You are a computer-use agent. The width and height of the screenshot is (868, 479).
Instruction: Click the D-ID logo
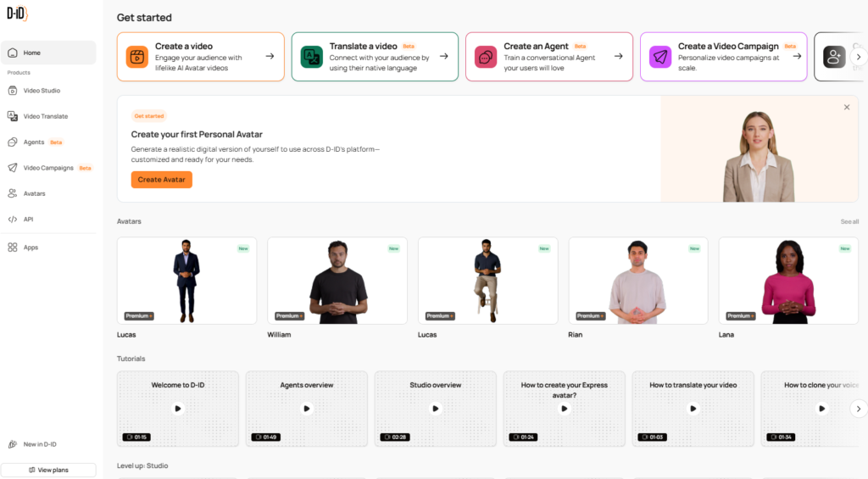coord(17,14)
